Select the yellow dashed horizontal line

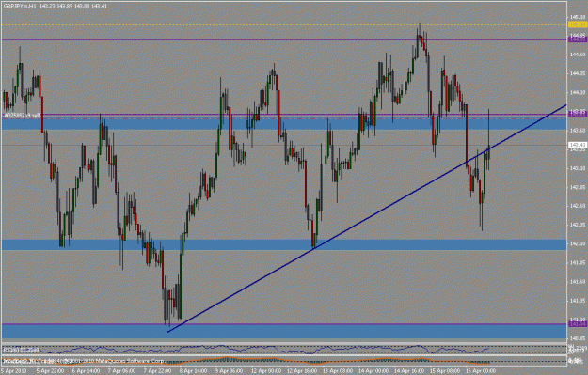pyautogui.click(x=284, y=24)
